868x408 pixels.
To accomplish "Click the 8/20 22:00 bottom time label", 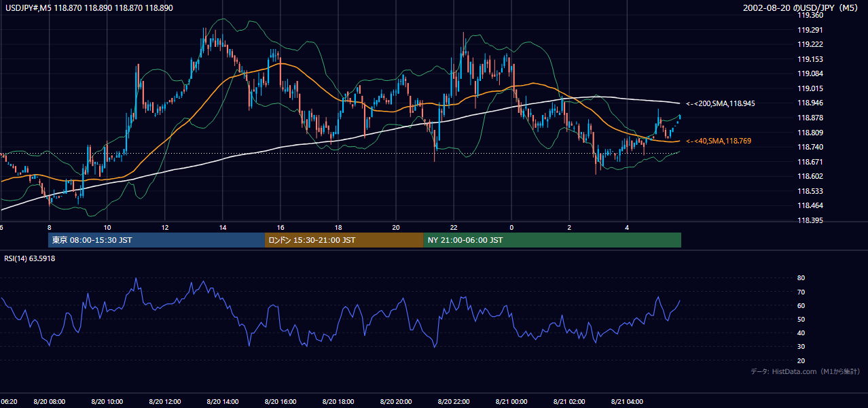I will 454,402.
